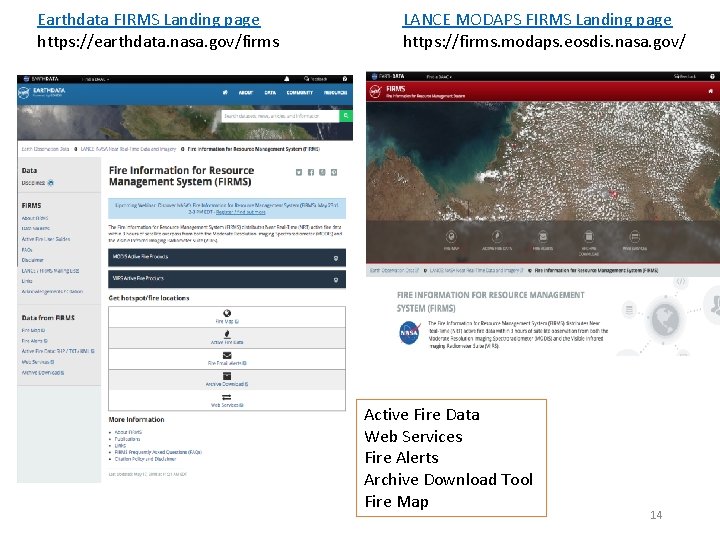Click the Web Services arrows icon
Viewport: 720px width, 540px height.
point(227,397)
